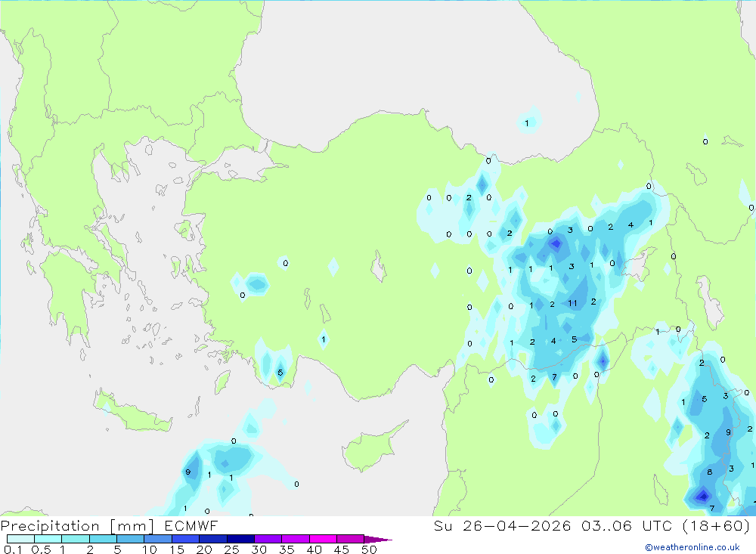Click the 35–40 mm purple legend swatch
This screenshot has width=756, height=554.
tap(296, 539)
